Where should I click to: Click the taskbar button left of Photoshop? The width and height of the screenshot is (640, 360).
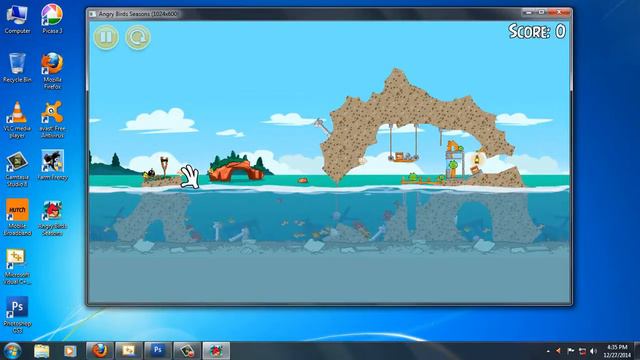(x=129, y=351)
